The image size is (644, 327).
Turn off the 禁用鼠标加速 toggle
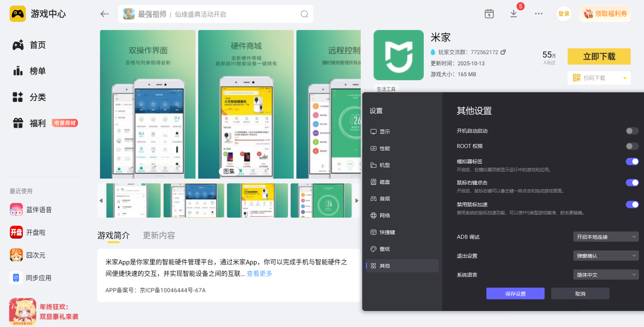[x=632, y=205]
